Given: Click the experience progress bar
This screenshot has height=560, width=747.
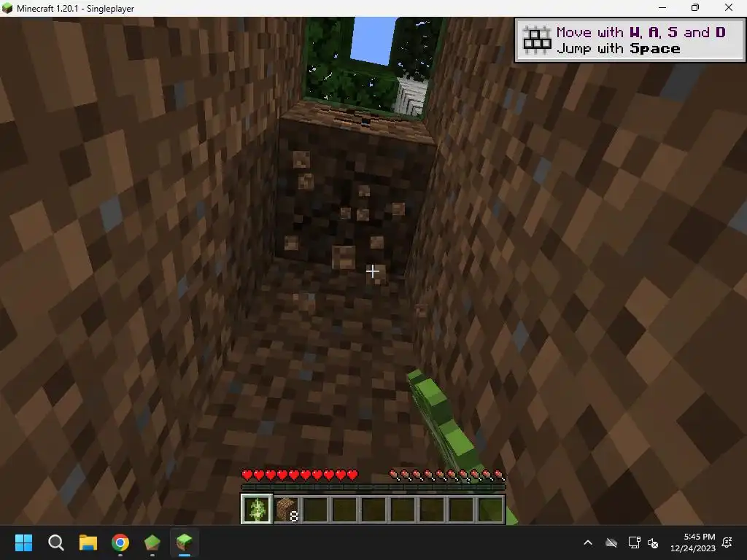Looking at the screenshot, I should pyautogui.click(x=373, y=487).
